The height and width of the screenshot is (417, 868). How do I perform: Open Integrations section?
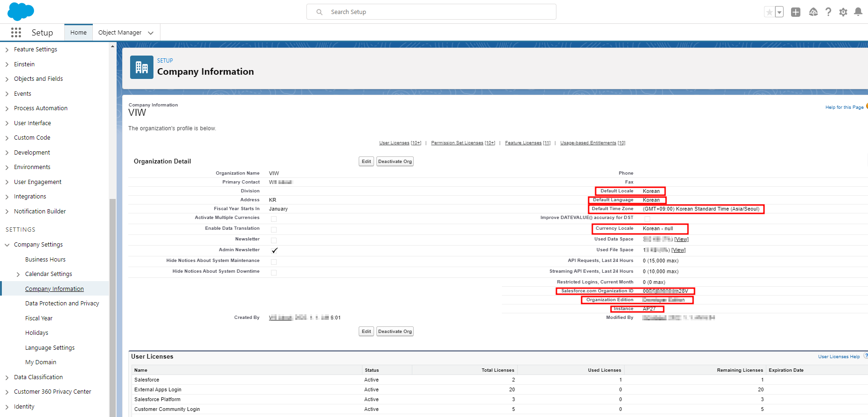[30, 197]
